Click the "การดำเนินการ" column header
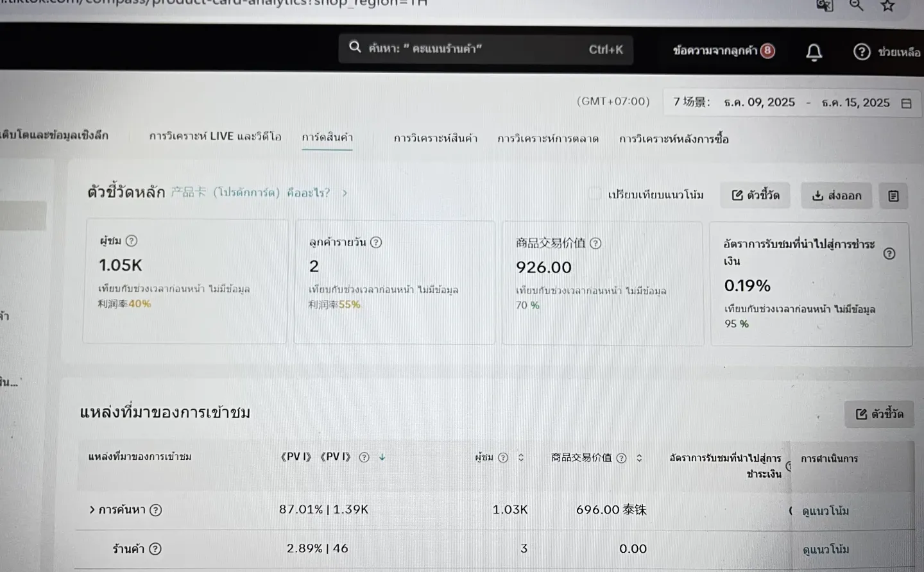The image size is (924, 572). coord(829,458)
